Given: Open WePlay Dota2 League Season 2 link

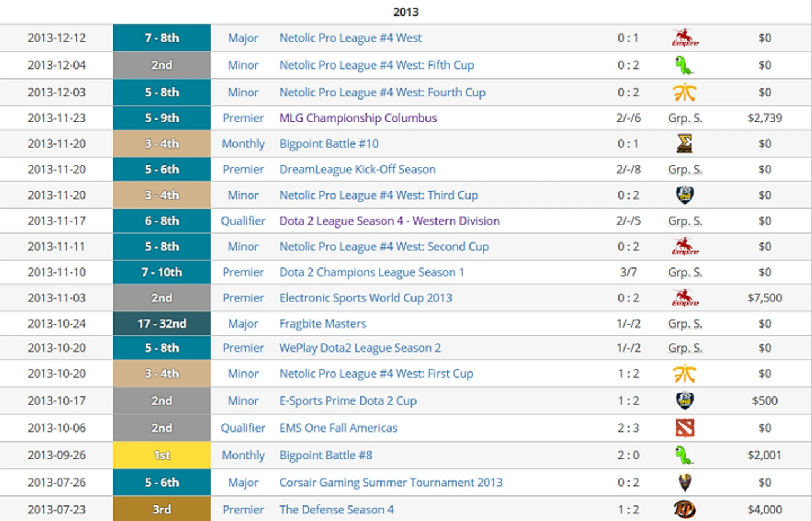Looking at the screenshot, I should pyautogui.click(x=360, y=348).
